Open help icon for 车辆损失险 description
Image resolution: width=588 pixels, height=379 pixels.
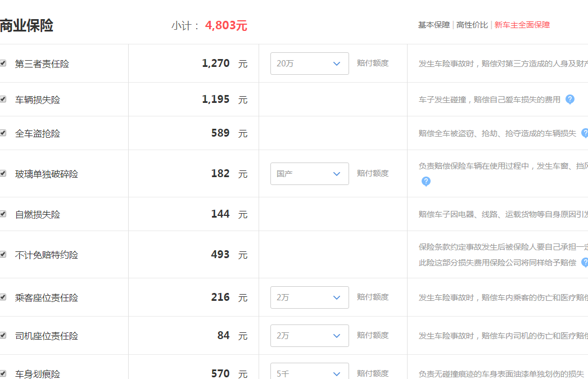pyautogui.click(x=569, y=100)
